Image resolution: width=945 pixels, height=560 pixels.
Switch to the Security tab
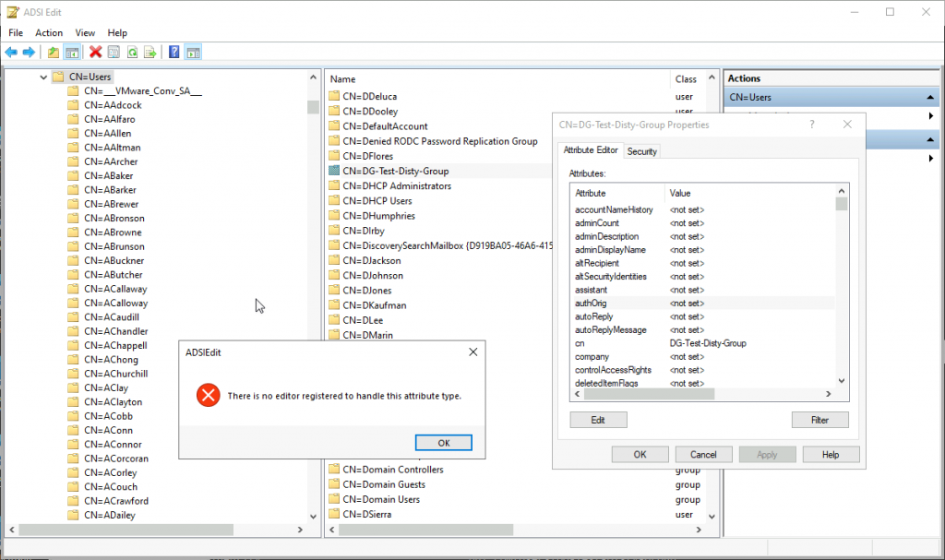(641, 150)
